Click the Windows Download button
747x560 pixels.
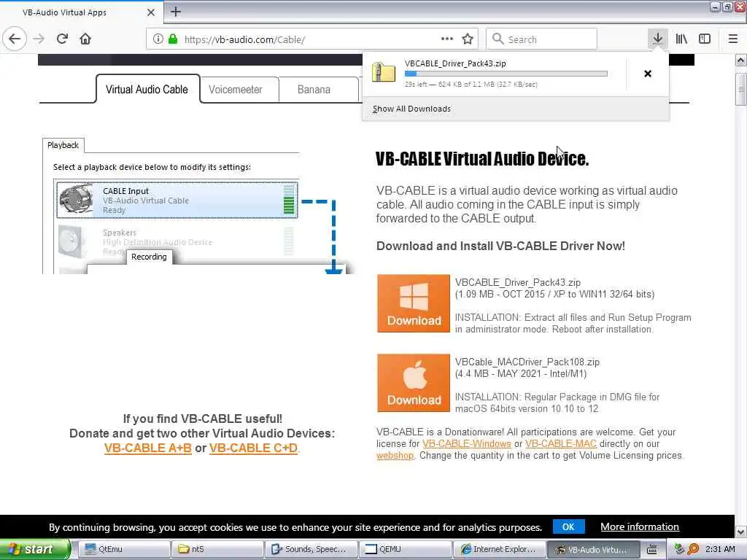(414, 303)
